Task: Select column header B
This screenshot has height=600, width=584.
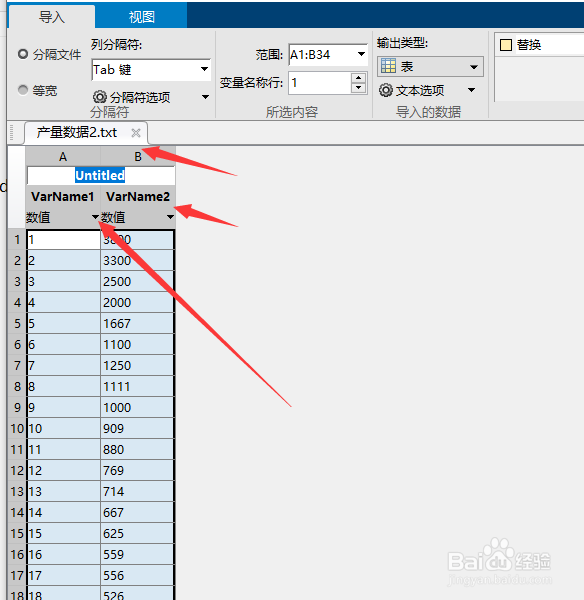Action: tap(138, 157)
